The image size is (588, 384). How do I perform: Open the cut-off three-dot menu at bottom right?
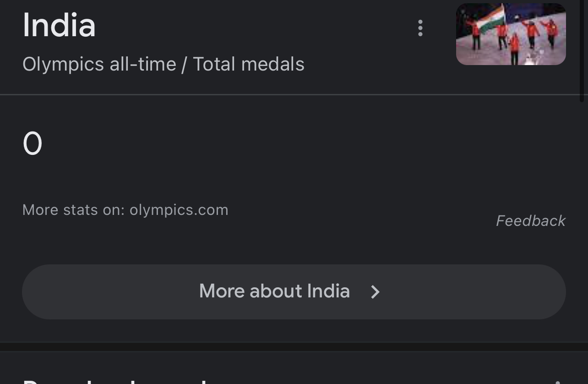coord(558,382)
